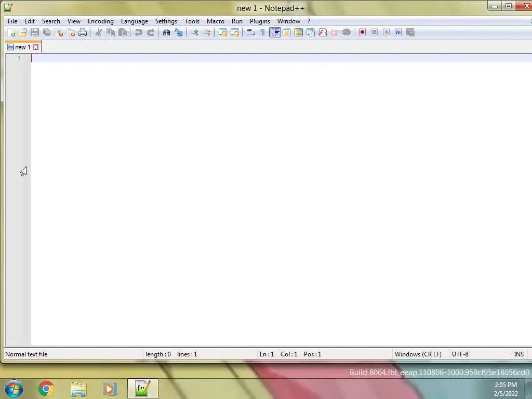Toggle word wrap toolbar icon

pyautogui.click(x=251, y=33)
